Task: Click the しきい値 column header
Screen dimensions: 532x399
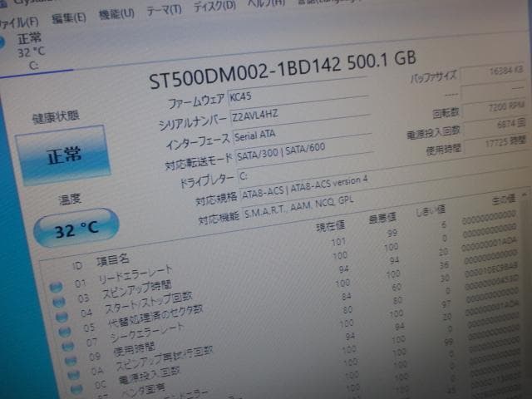Action: coord(431,211)
